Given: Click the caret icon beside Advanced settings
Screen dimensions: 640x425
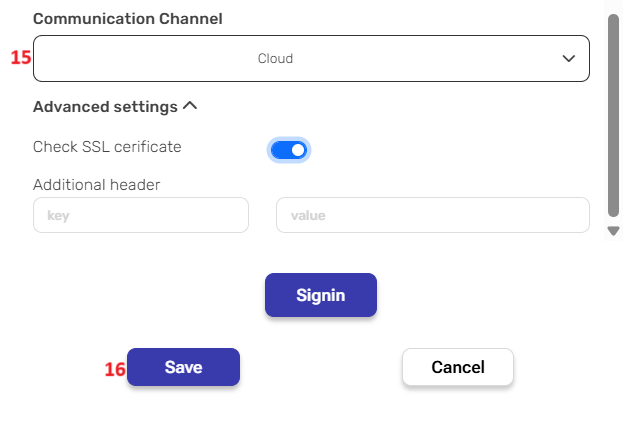Looking at the screenshot, I should click(x=190, y=106).
